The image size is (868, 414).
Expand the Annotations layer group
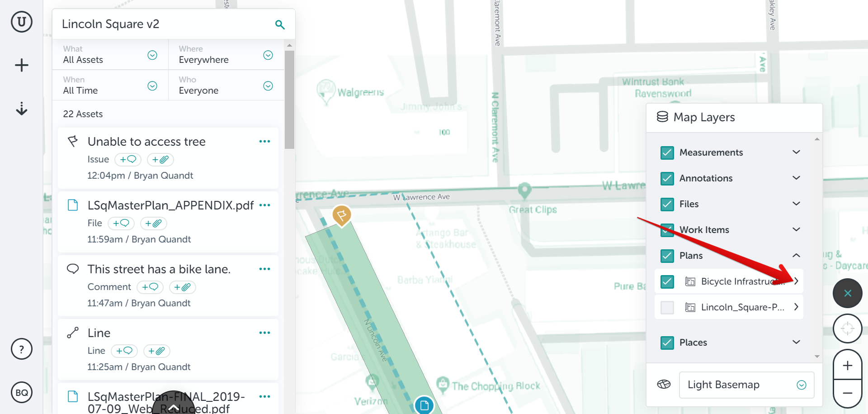[x=797, y=178]
